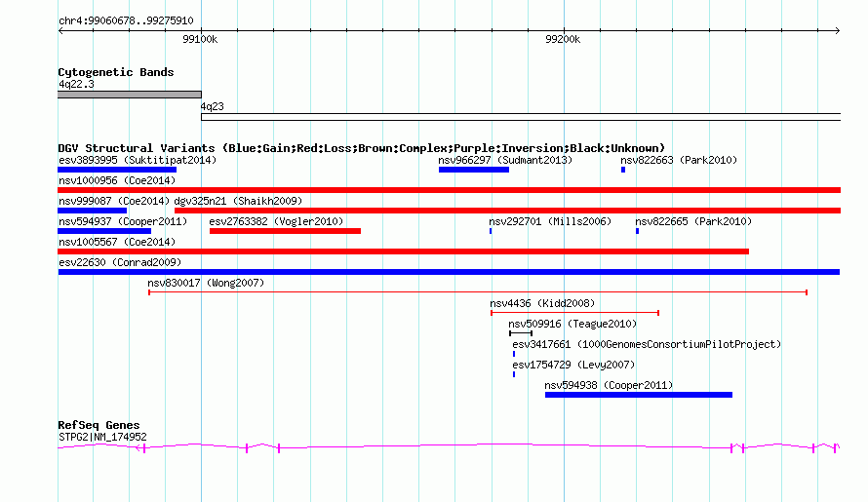The image size is (868, 502).
Task: Open nsv594937 (Cooper2011) variant label
Action: click(122, 221)
